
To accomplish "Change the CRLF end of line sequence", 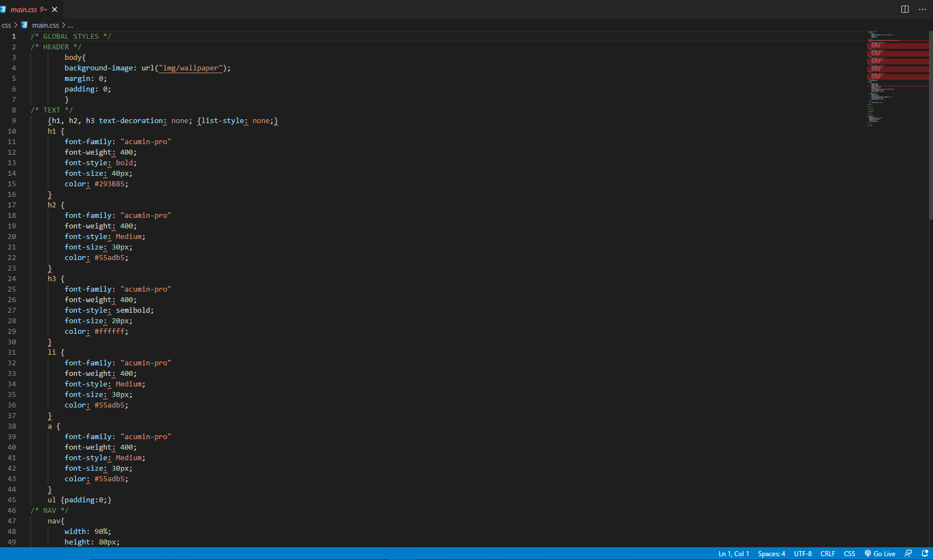I will 828,554.
